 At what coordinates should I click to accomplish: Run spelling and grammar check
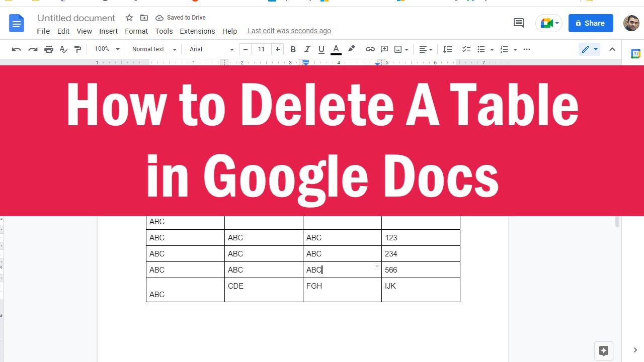(63, 49)
